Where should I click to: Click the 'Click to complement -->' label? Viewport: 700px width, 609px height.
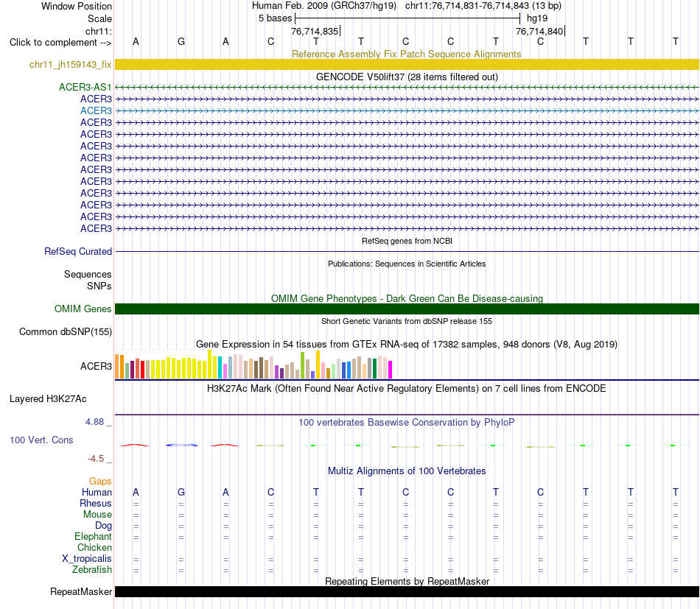coord(60,43)
